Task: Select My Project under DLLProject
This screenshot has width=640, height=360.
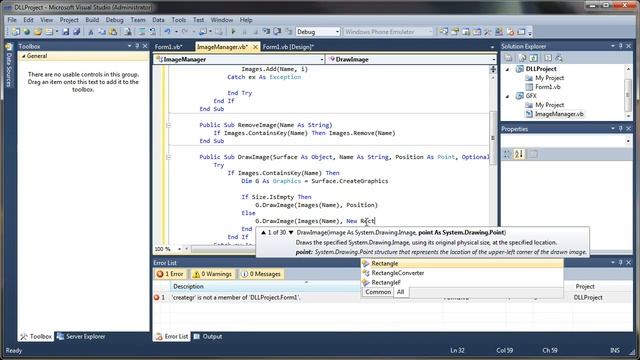Action: click(549, 78)
